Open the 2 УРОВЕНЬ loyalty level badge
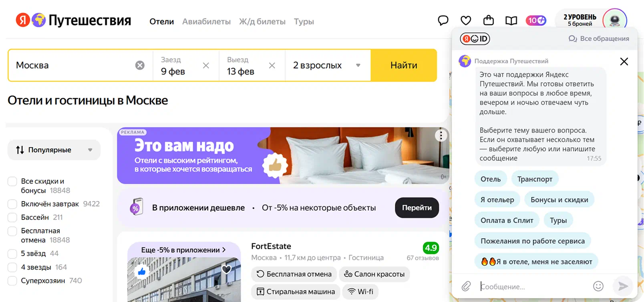 [580, 20]
